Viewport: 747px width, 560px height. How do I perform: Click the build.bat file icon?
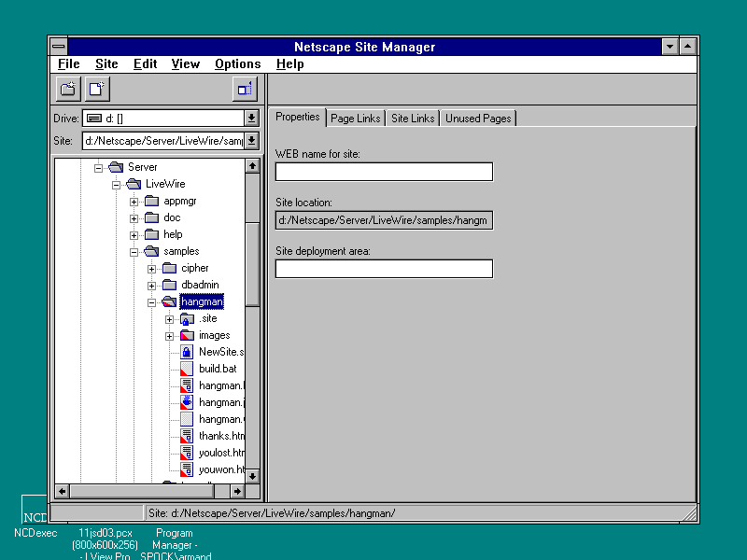[187, 369]
